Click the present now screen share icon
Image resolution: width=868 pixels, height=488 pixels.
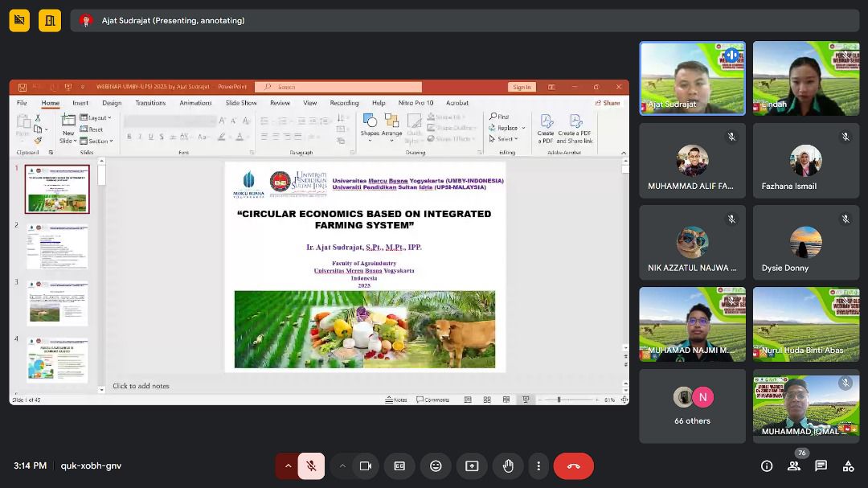(472, 465)
